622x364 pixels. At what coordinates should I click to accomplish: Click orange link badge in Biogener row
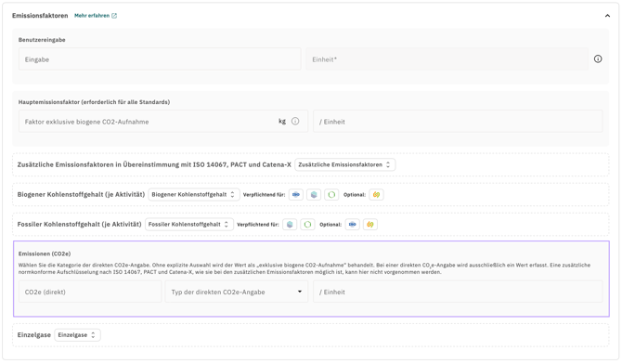(377, 194)
